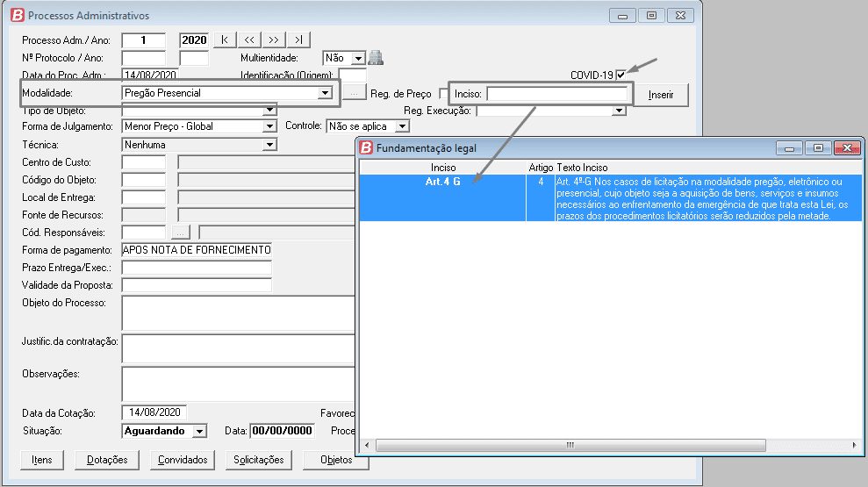Open the Forma de Julgamento dropdown
Screen dimensions: 868x487
[x=269, y=126]
